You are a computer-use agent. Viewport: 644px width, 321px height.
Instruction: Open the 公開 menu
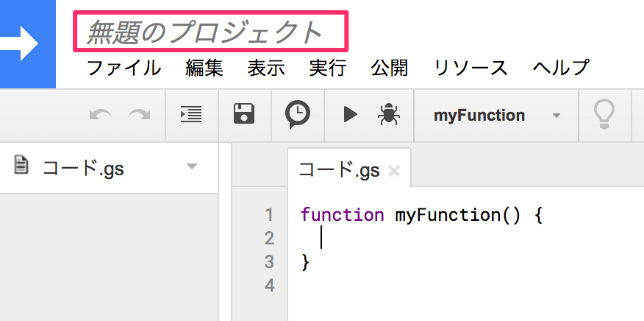390,68
